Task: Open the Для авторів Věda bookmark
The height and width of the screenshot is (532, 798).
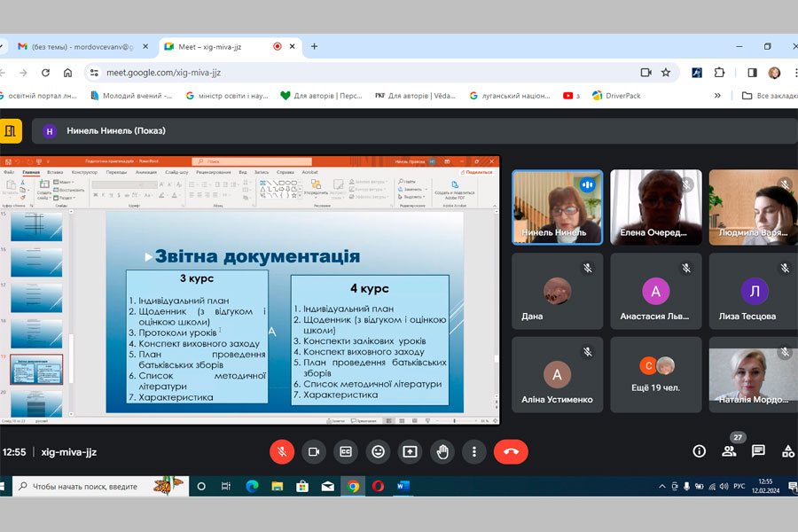Action: [x=415, y=96]
